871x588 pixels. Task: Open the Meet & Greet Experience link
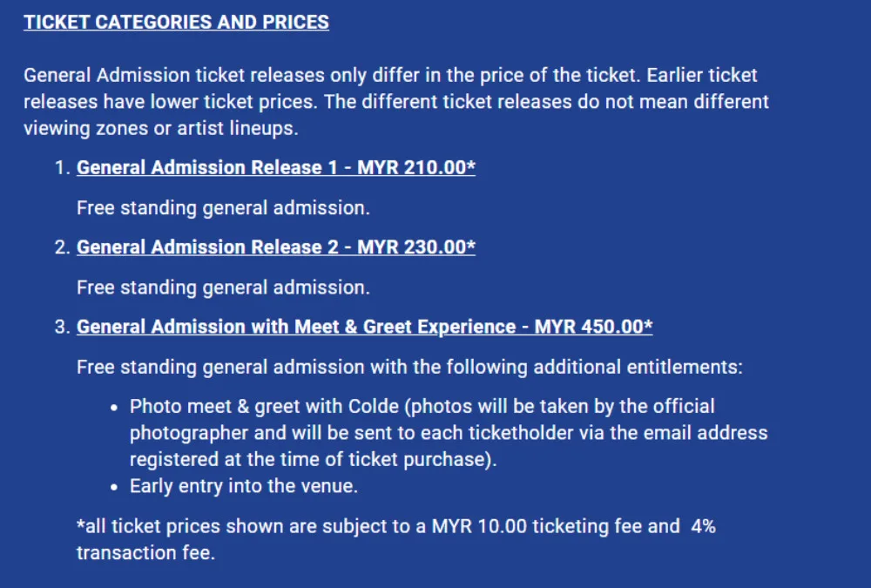point(364,328)
